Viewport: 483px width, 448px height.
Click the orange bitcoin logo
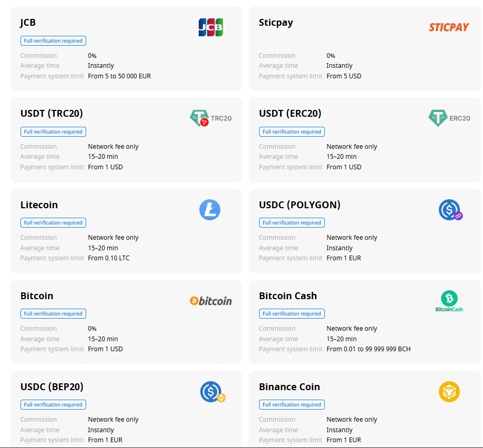(x=211, y=301)
